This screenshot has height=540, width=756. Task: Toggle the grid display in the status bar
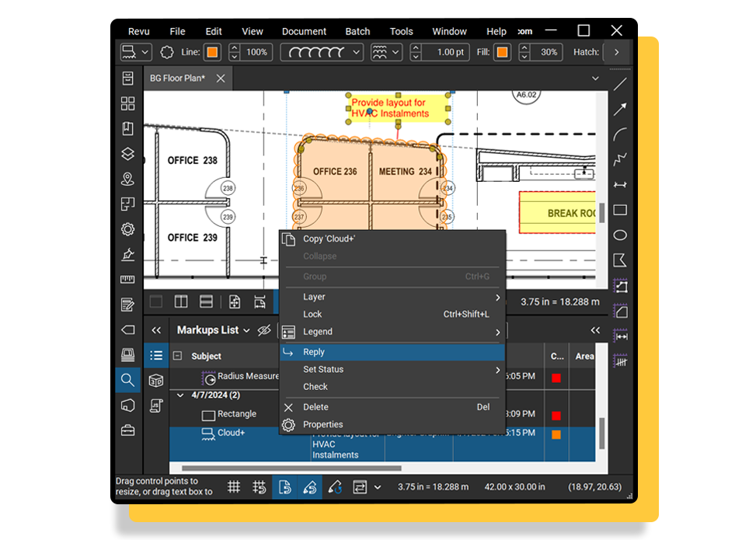tap(233, 487)
